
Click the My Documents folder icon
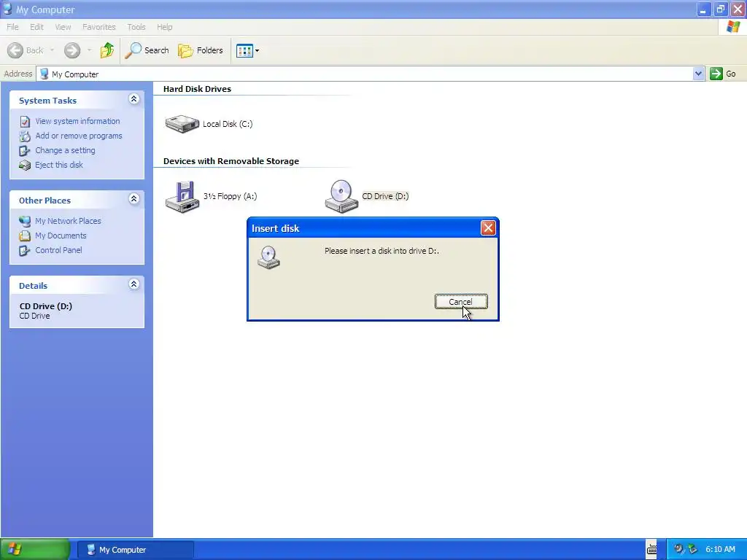[x=25, y=236]
